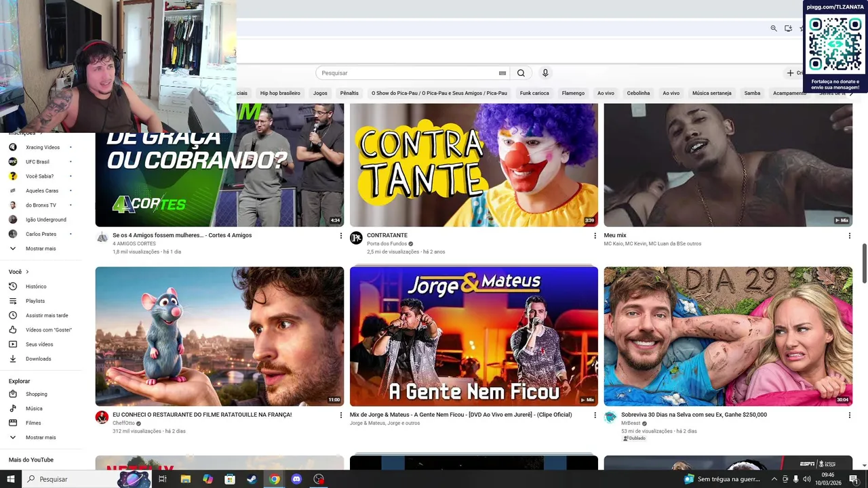Click the MrBeast channel avatar
Image resolution: width=868 pixels, height=488 pixels.
(610, 417)
